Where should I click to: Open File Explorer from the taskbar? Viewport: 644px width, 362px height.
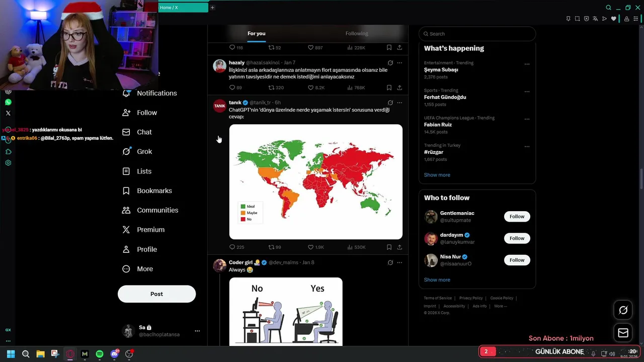pos(40,354)
